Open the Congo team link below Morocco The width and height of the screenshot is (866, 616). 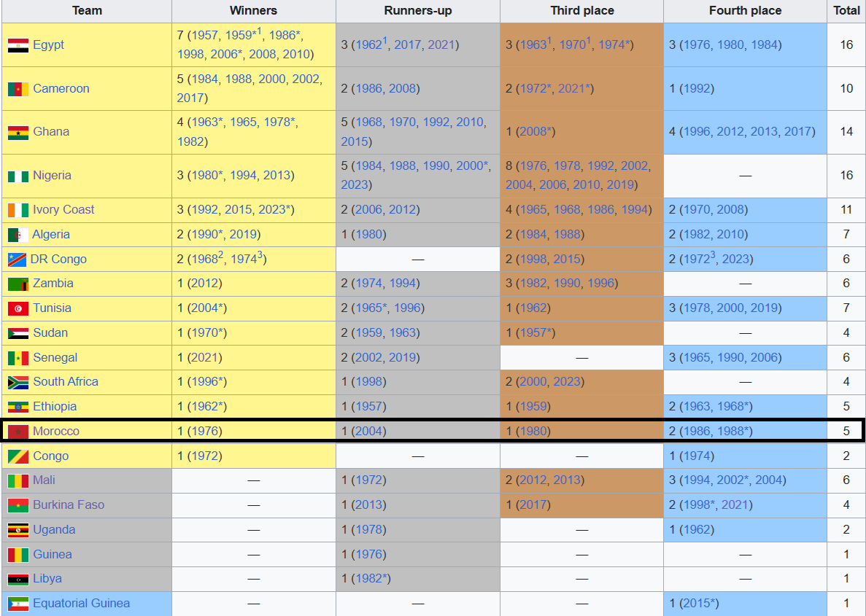point(51,456)
